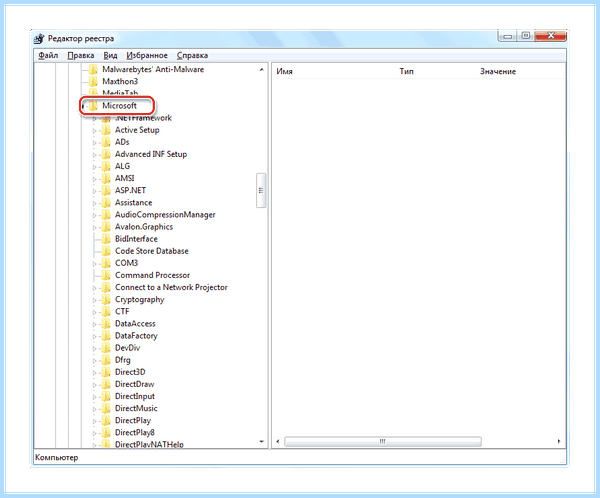Click the Тип column header
The width and height of the screenshot is (600, 498).
point(406,72)
